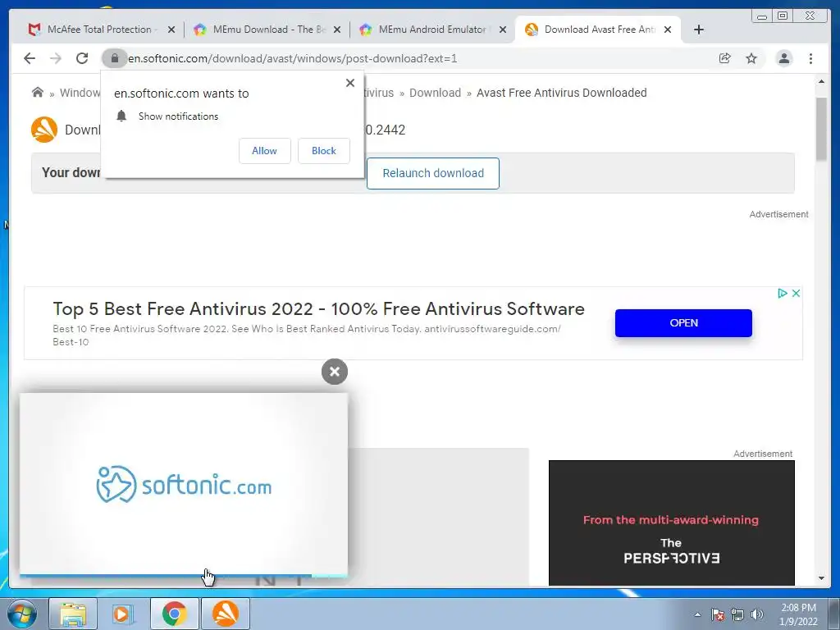Open the Download breadcrumb link
The image size is (840, 630).
click(x=435, y=93)
